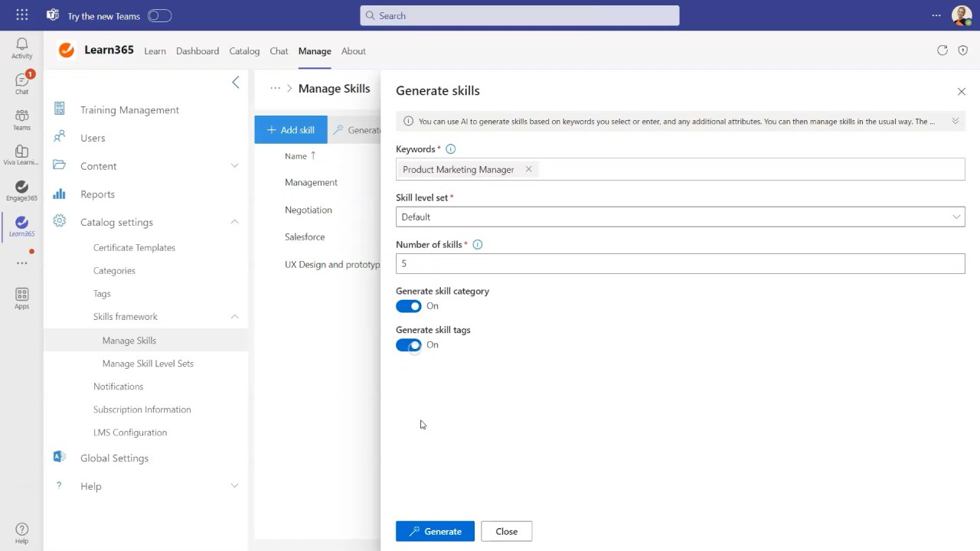Open Teams Help at sidebar bottom
The width and height of the screenshot is (980, 551).
[x=21, y=533]
